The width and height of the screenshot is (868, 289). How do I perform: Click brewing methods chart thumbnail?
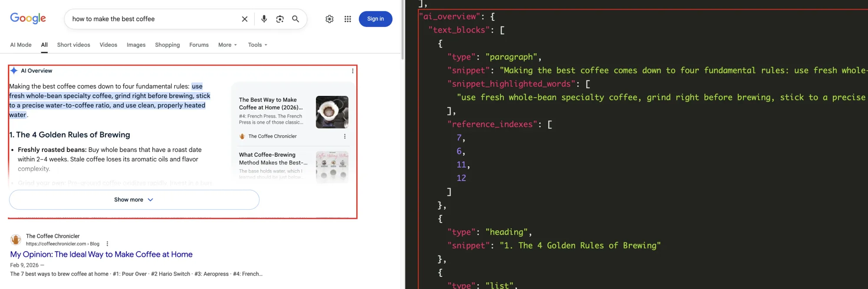332,167
